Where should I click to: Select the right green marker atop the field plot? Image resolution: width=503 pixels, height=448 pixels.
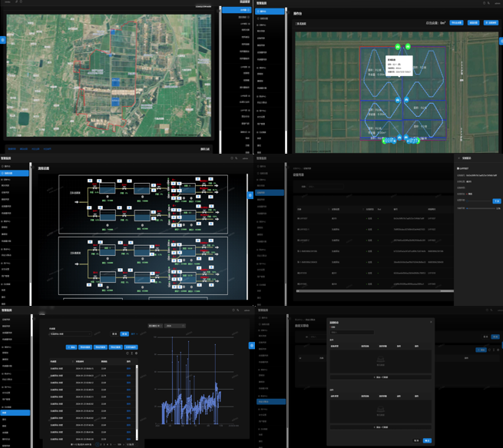coord(409,48)
